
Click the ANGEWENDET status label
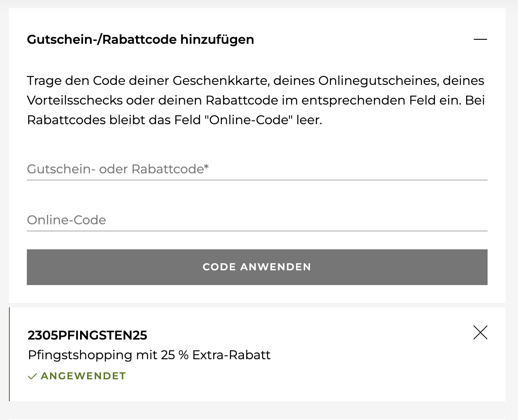point(83,376)
